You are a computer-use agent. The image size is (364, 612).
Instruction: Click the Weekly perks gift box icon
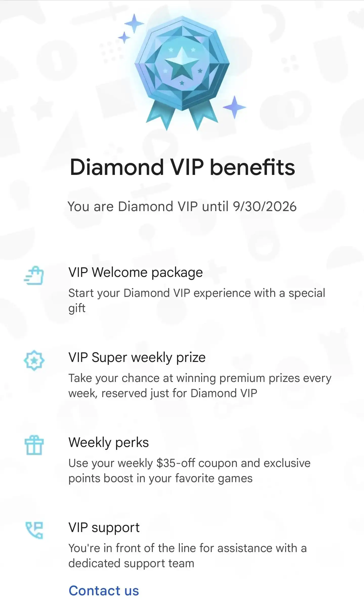tap(34, 445)
